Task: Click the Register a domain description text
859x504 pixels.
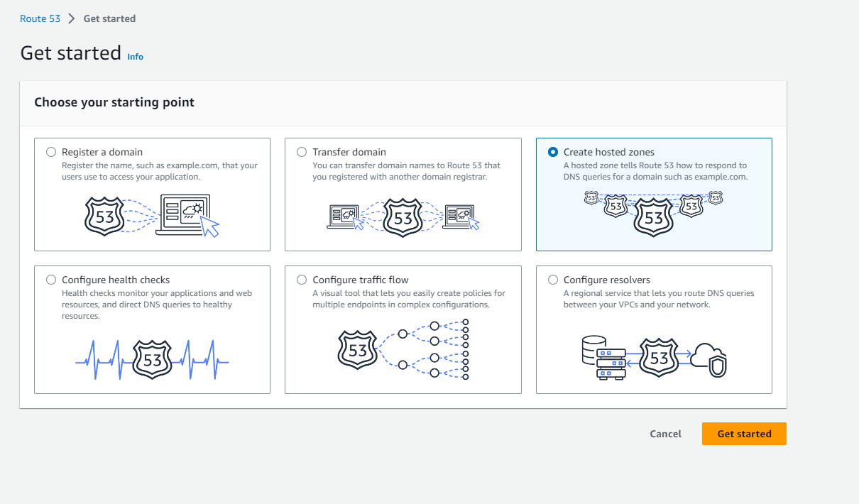Action: 160,171
